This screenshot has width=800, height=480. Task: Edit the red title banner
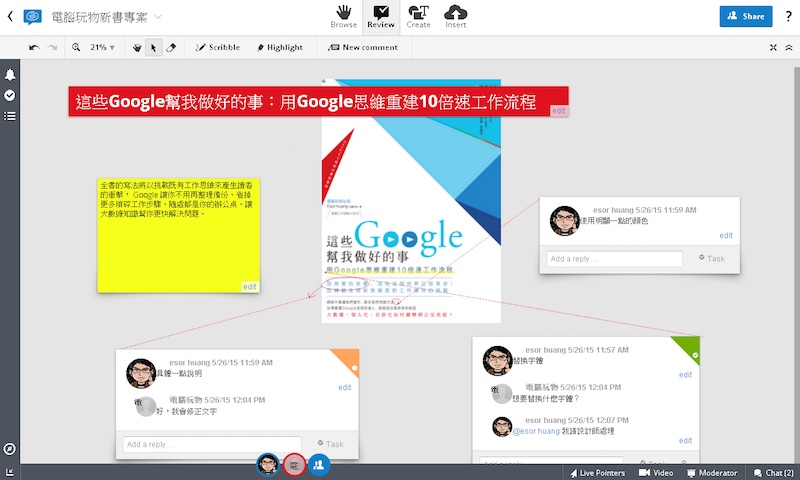[x=559, y=111]
